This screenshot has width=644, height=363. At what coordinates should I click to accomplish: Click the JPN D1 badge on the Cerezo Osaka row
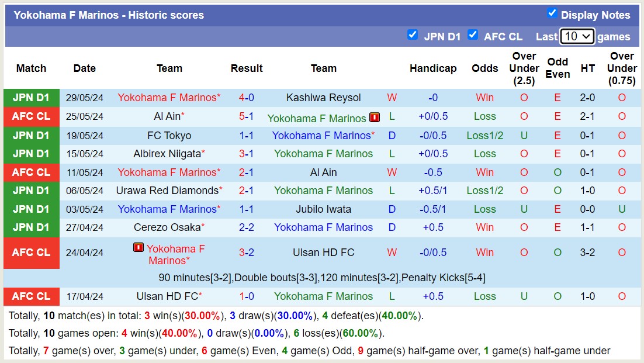(x=31, y=227)
